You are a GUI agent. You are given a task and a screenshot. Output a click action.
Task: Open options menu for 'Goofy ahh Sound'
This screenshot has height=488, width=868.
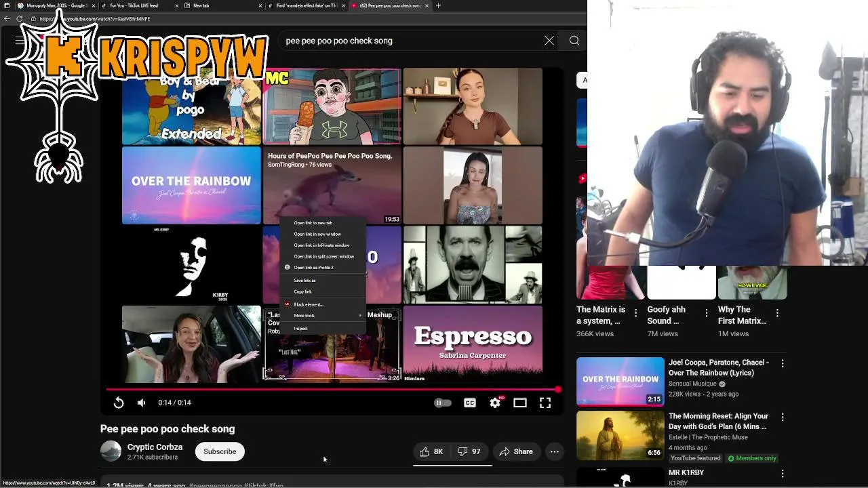[707, 312]
